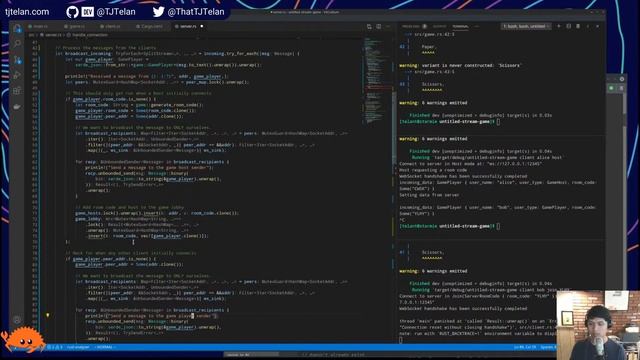
Task: Switch to the client.rs editor tab
Action: 112,26
